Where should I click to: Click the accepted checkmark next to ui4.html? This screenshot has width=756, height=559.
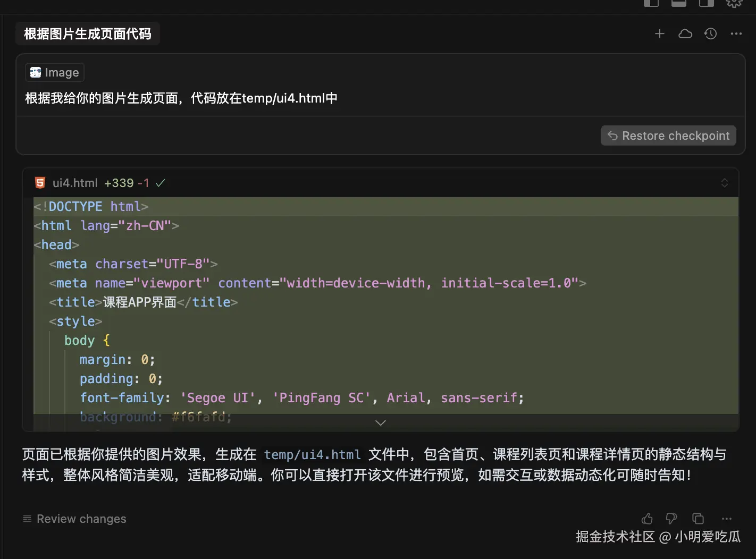point(160,183)
